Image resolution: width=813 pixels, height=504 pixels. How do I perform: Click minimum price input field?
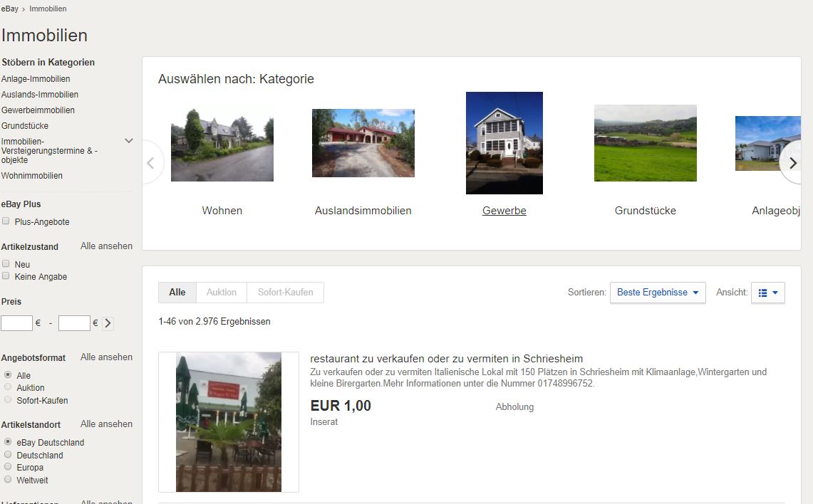pos(16,323)
